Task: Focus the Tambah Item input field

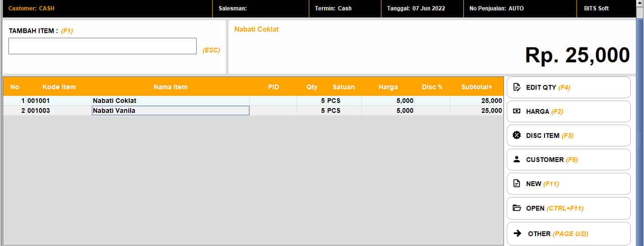Action: 102,46
